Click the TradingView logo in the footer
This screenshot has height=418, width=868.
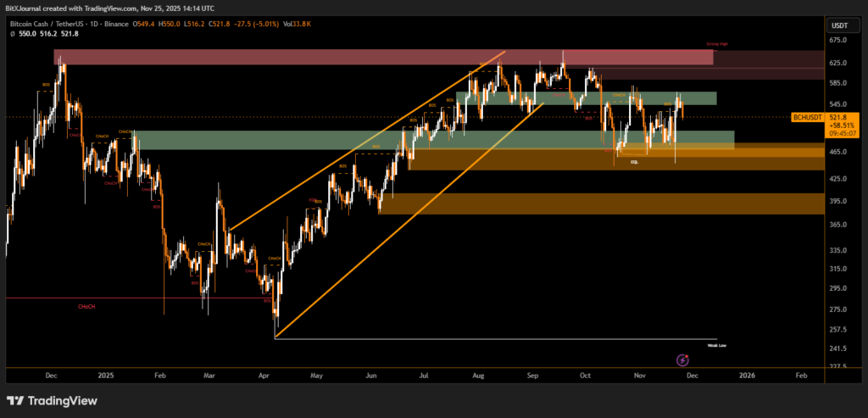click(53, 401)
